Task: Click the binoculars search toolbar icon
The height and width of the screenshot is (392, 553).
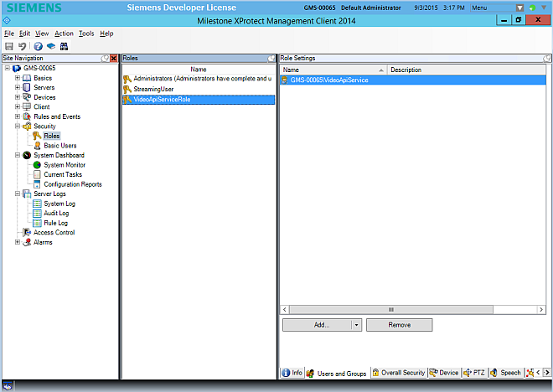Action: click(64, 46)
